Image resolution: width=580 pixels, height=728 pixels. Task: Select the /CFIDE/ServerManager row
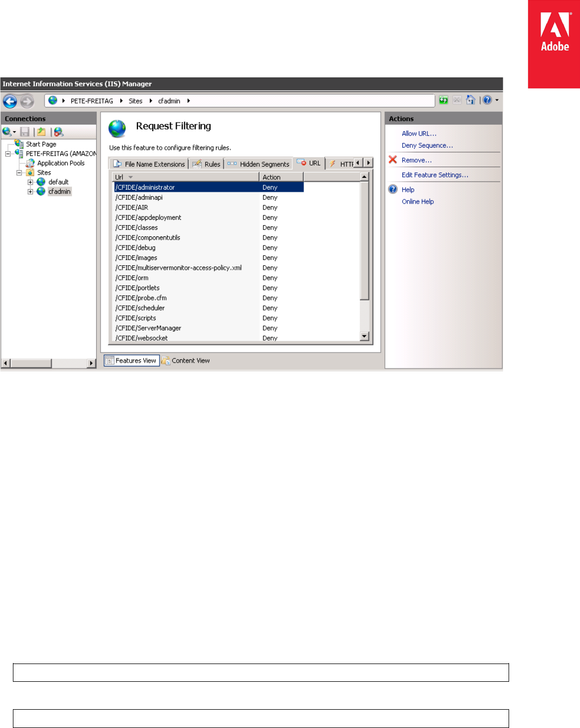208,328
